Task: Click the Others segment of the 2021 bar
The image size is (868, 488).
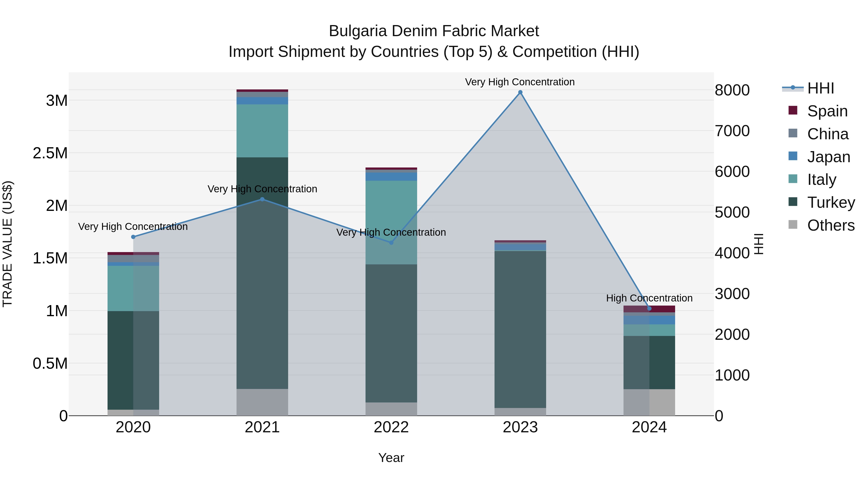Action: pyautogui.click(x=262, y=402)
